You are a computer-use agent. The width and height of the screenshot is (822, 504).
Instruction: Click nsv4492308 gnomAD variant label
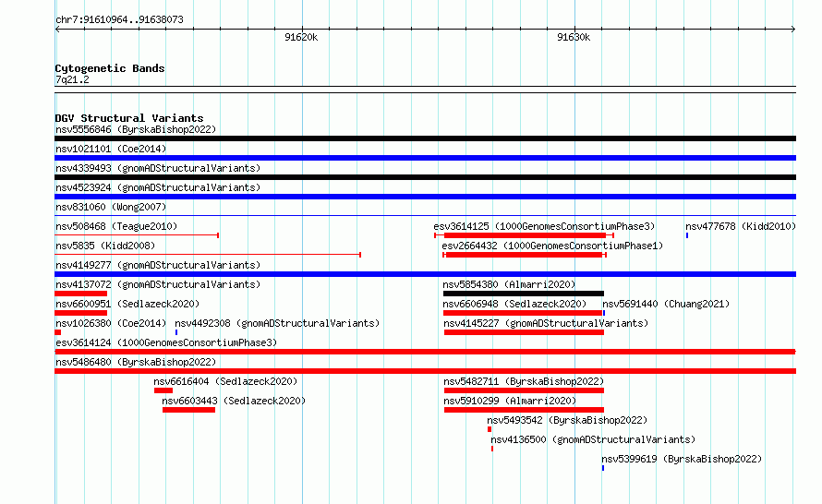click(x=277, y=323)
